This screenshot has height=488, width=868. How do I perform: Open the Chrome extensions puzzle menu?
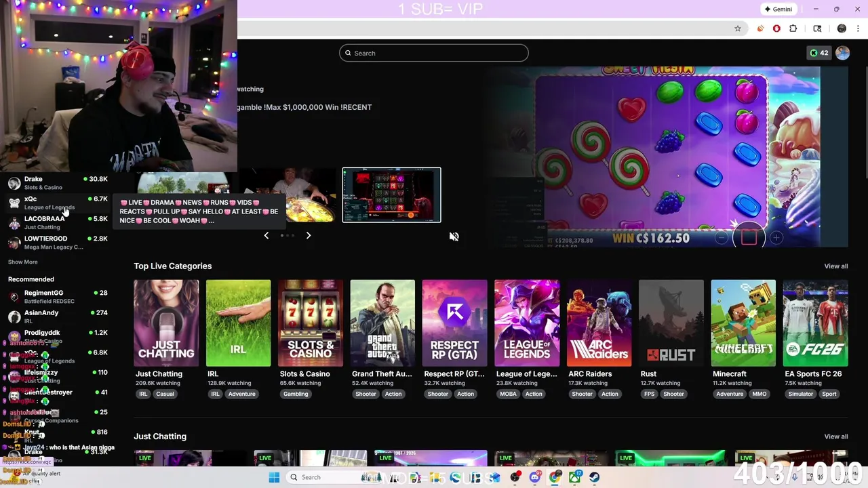tap(793, 28)
